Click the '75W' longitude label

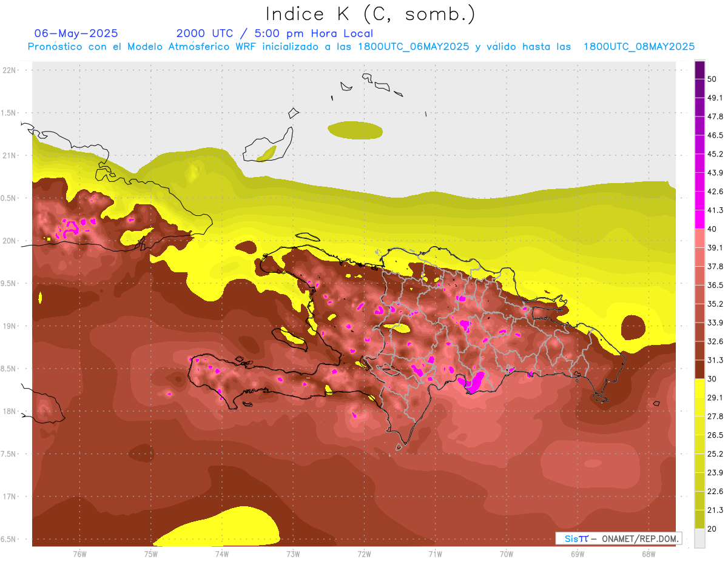(150, 554)
